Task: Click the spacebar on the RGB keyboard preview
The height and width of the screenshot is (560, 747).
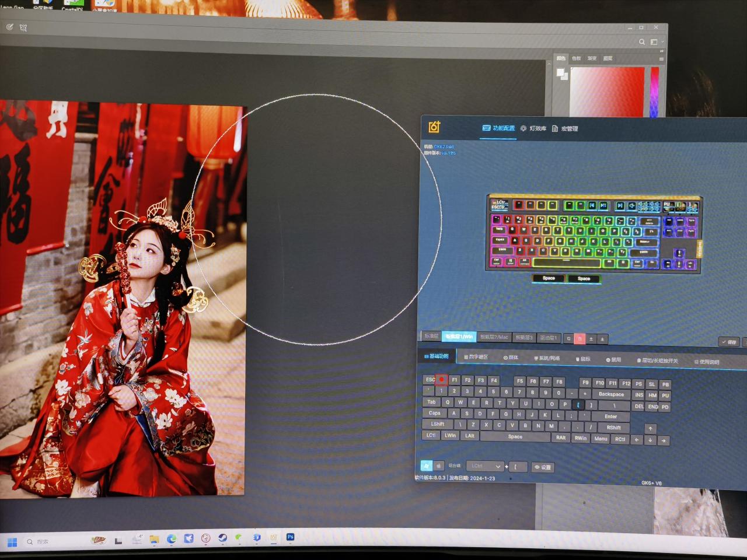Action: [x=566, y=262]
